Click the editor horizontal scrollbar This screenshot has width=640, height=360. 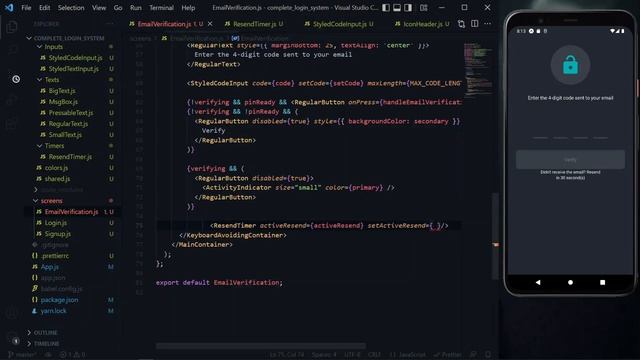[x=260, y=346]
